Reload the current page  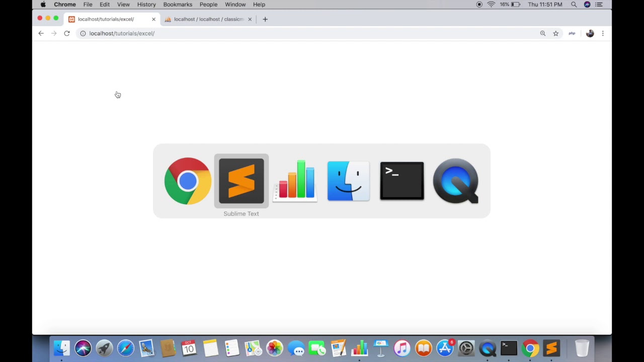[x=67, y=33]
